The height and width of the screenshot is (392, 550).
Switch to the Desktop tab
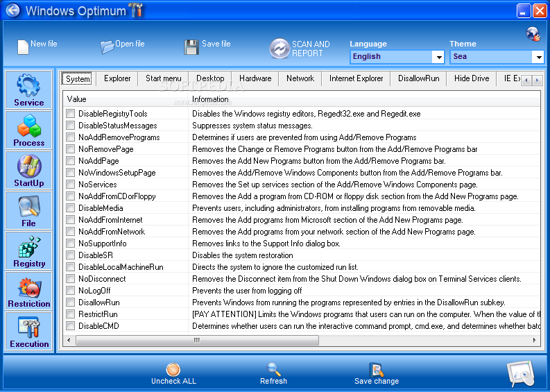click(x=210, y=78)
